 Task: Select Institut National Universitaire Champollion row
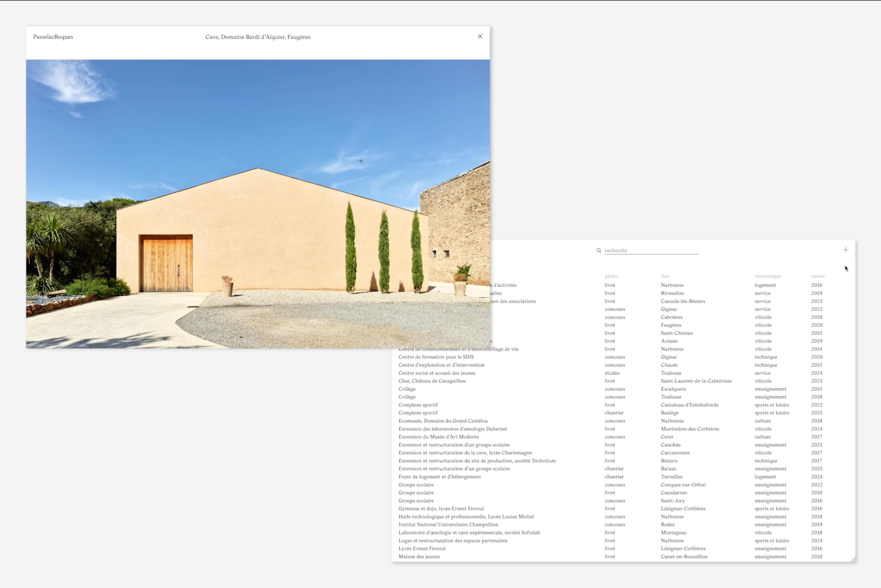(x=448, y=525)
